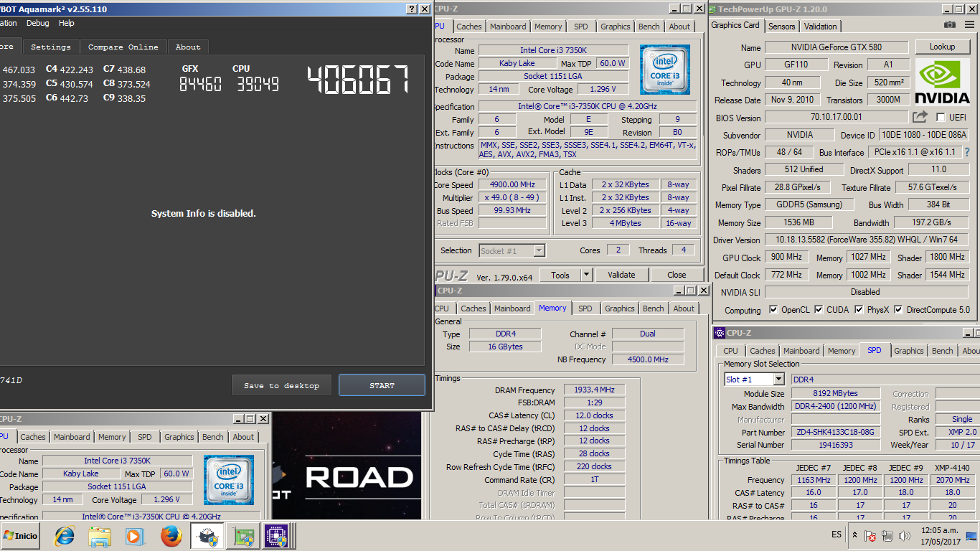The width and height of the screenshot is (980, 551).
Task: Open the Graphics Card tab in GPU-Z
Action: (735, 25)
